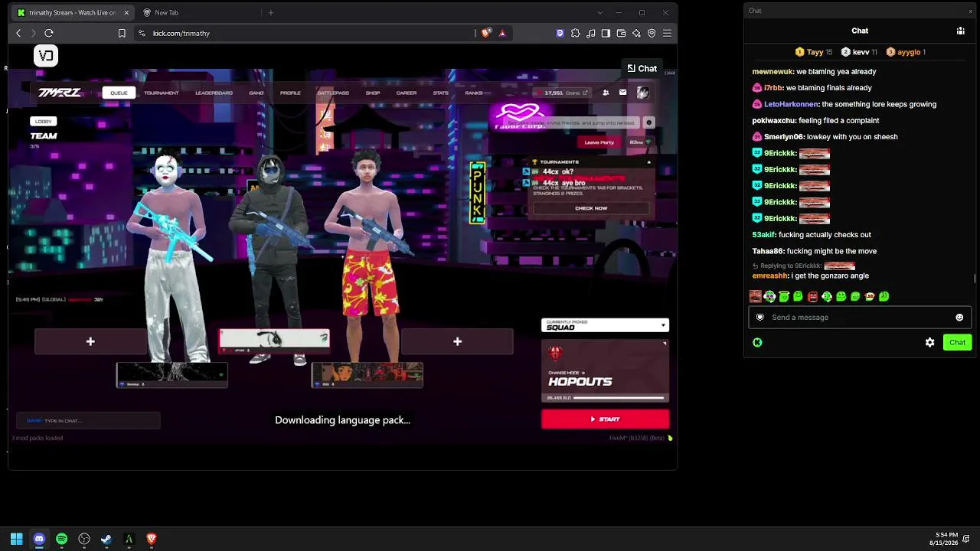The image size is (980, 551).
Task: Open the emoji picker in message box
Action: click(x=959, y=318)
